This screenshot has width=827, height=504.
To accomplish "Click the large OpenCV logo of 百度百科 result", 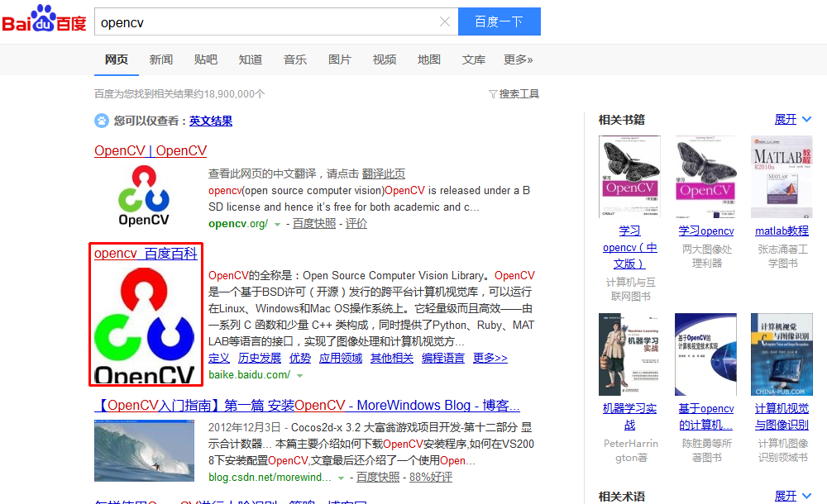I will 145,325.
